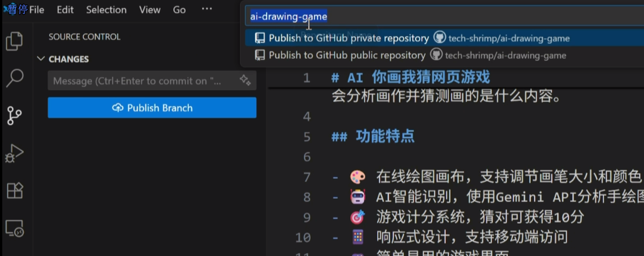644x256 pixels.
Task: Focus the commit message input field
Action: coord(152,81)
